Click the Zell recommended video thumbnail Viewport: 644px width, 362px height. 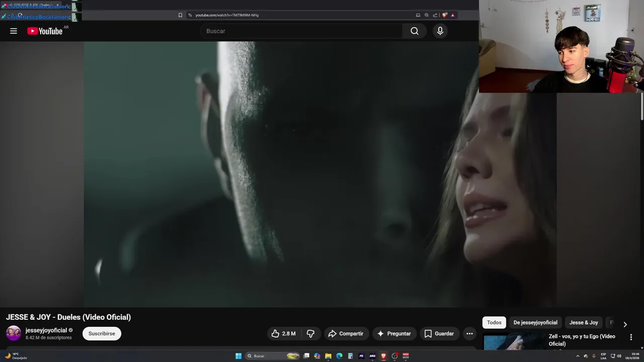tap(513, 342)
